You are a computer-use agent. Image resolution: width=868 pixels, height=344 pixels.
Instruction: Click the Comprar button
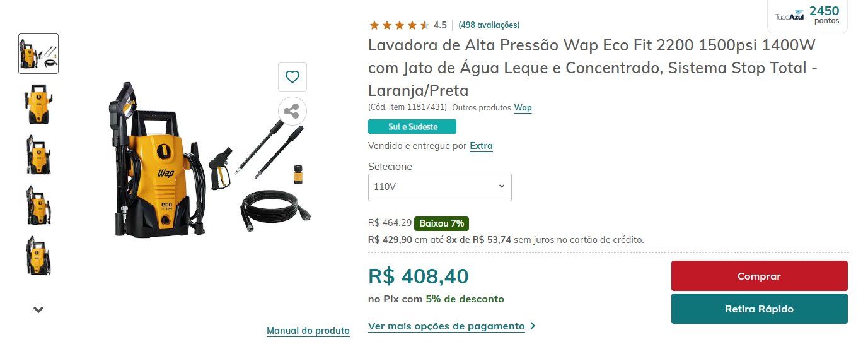[x=759, y=276]
